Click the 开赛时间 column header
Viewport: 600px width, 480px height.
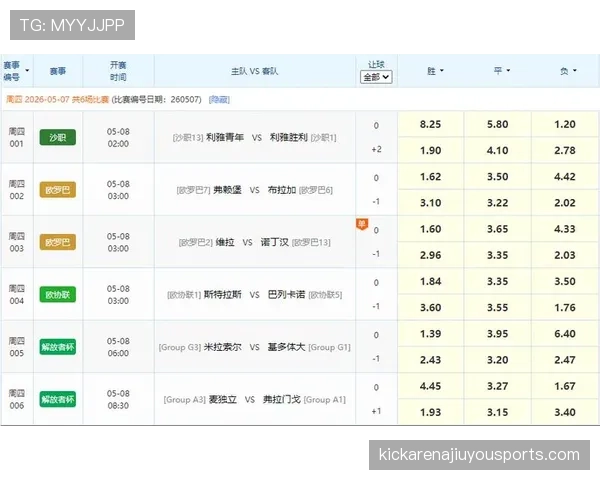118,71
